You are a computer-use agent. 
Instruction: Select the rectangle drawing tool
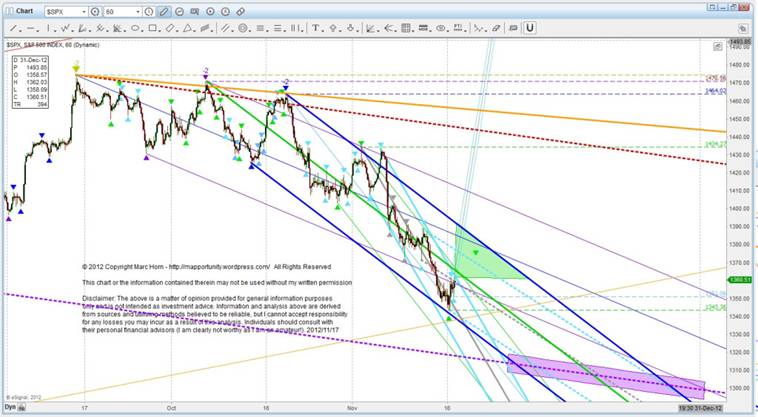(x=152, y=28)
